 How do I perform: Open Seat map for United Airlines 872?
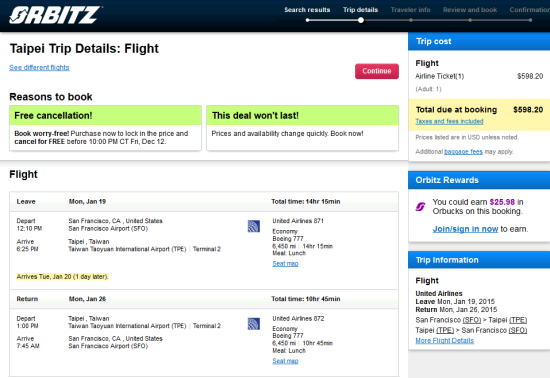[x=285, y=361]
